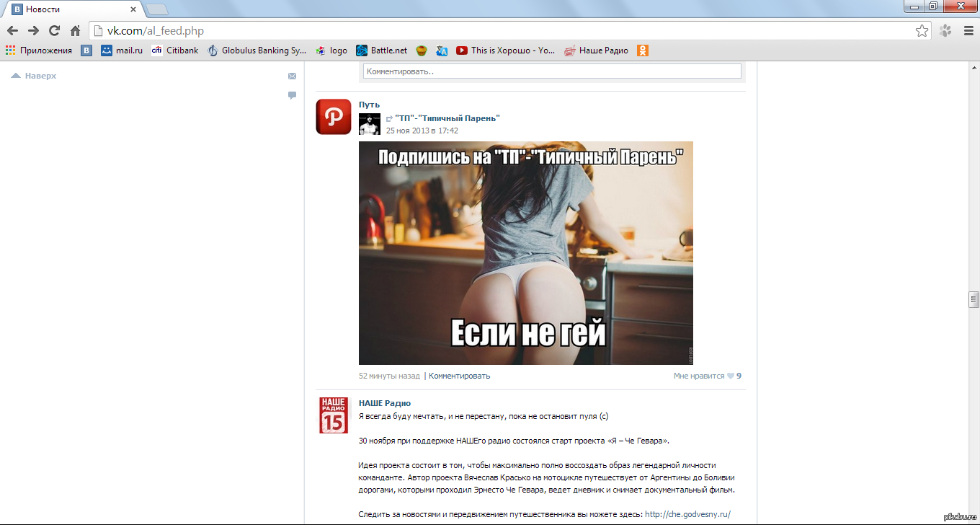Click the browser back arrow
The height and width of the screenshot is (525, 980).
click(12, 31)
